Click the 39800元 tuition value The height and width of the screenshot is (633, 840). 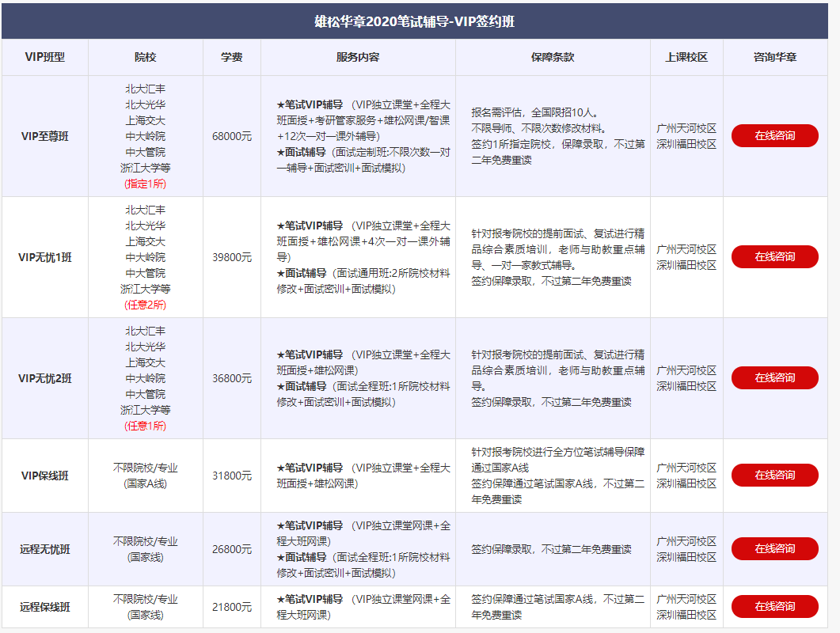point(232,257)
